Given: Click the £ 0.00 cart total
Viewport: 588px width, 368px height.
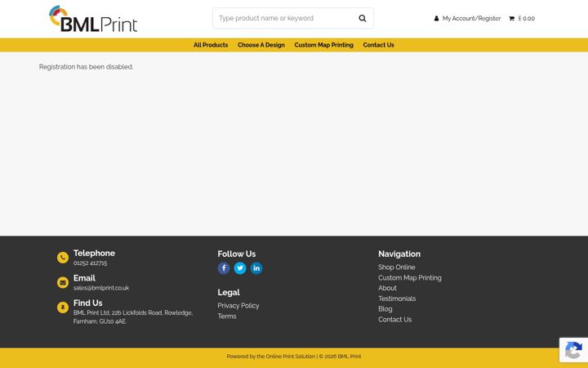Looking at the screenshot, I should coord(527,18).
